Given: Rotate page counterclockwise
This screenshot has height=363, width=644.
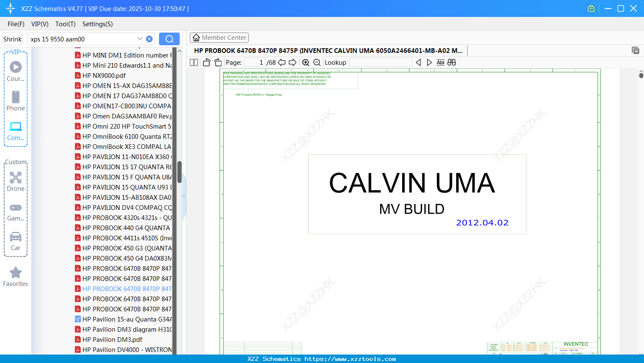Looking at the screenshot, I should [x=206, y=62].
